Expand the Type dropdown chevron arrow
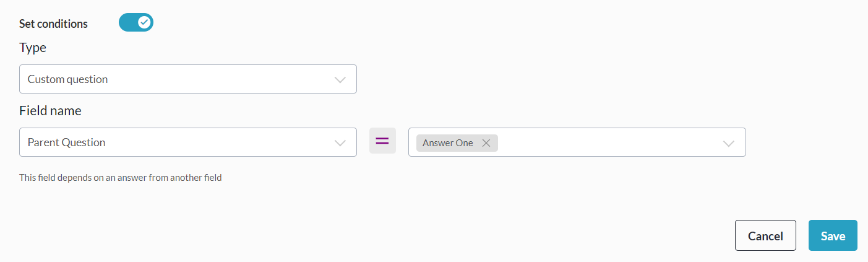 coord(340,80)
